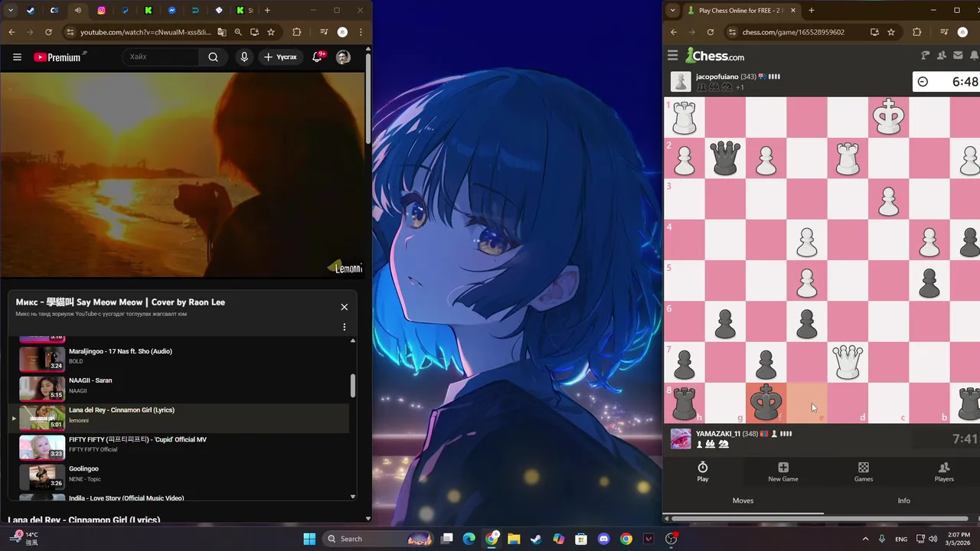The image size is (980, 551).
Task: Open the Play tab in chess sidebar
Action: [703, 472]
